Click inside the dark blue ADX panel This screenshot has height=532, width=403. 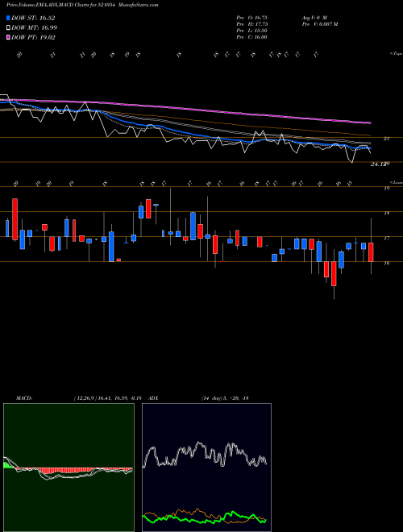click(x=206, y=468)
